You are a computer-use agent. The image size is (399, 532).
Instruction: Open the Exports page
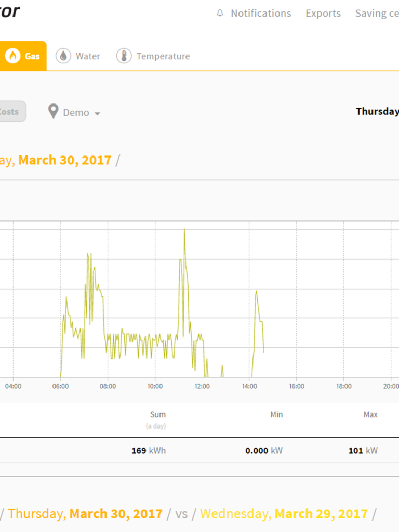point(323,14)
